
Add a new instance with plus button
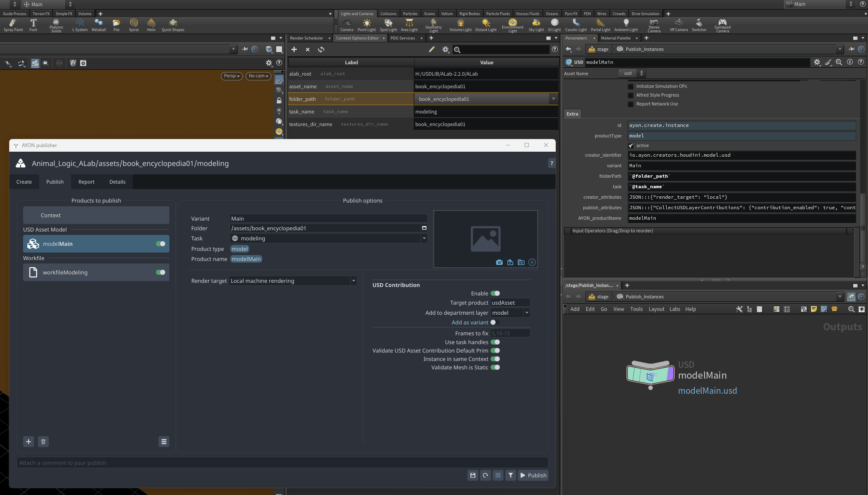tap(29, 442)
